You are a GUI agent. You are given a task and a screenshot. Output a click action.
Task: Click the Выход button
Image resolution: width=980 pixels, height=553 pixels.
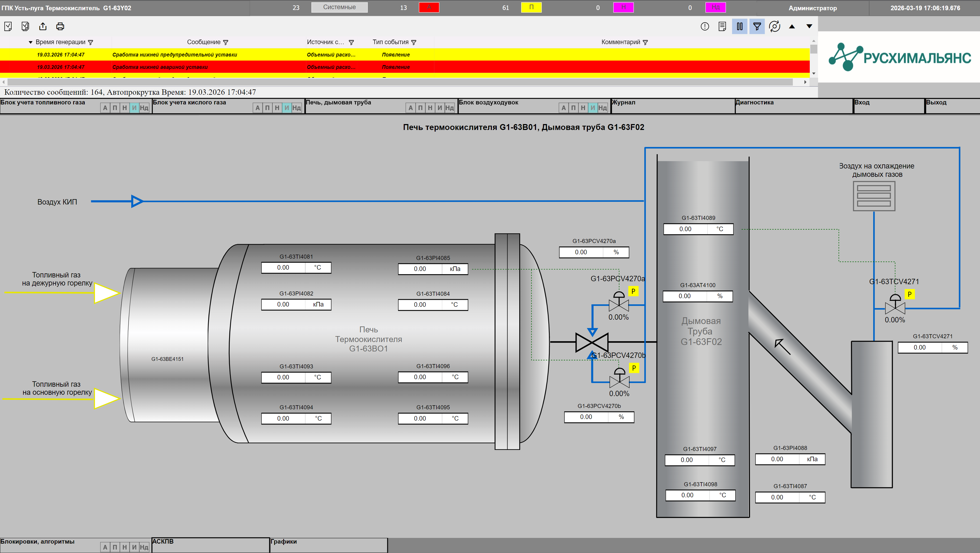point(953,106)
